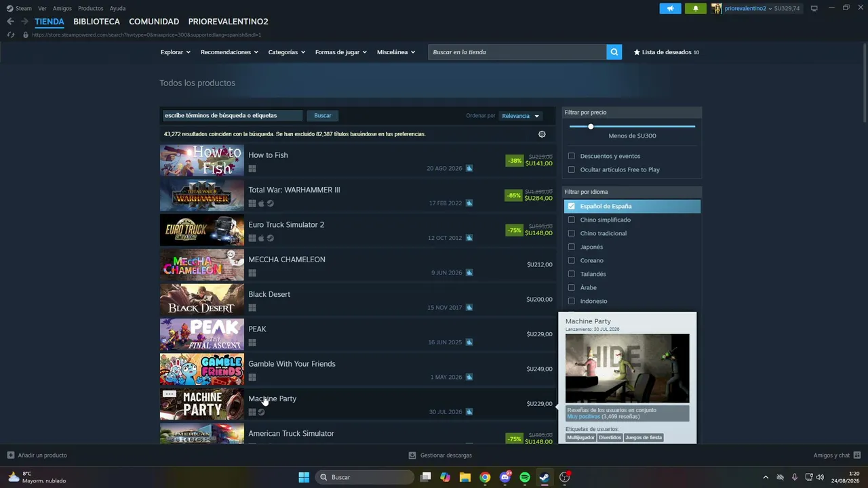The height and width of the screenshot is (488, 868).
Task: Open Spotify from the taskbar
Action: pos(525,477)
